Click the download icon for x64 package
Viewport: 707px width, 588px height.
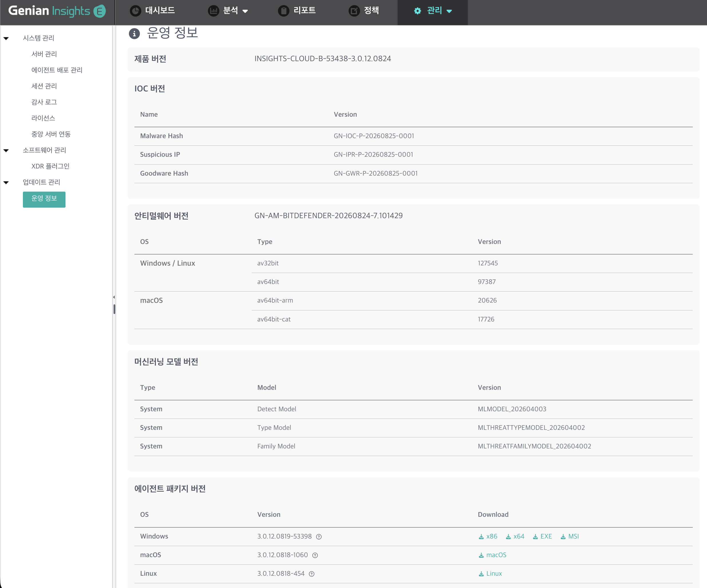coord(508,537)
